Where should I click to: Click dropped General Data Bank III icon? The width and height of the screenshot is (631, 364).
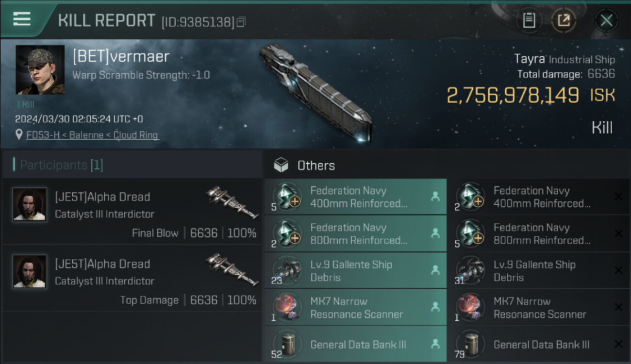[x=286, y=344]
